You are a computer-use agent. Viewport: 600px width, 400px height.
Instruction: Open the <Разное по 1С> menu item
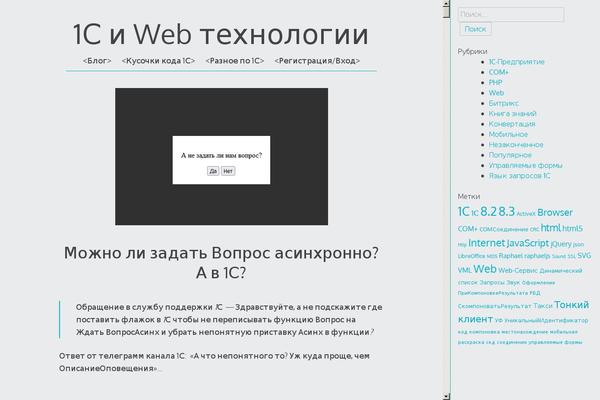click(235, 61)
